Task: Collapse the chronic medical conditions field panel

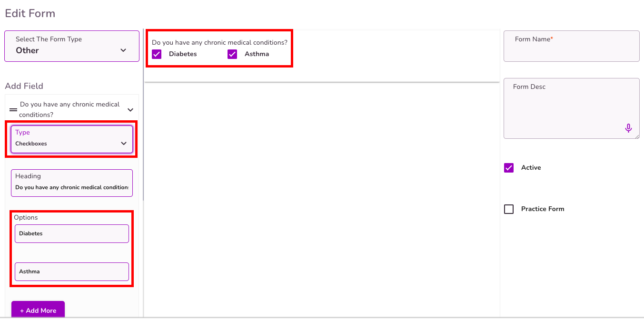Action: click(130, 109)
